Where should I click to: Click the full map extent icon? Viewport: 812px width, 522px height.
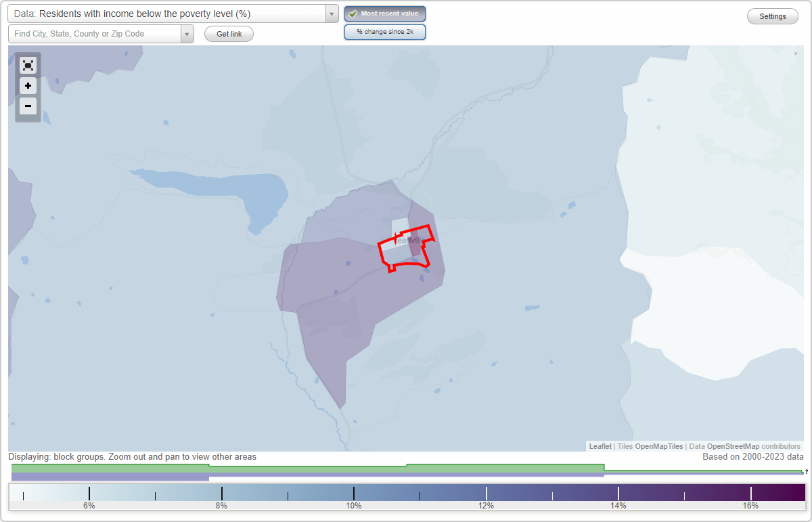28,65
